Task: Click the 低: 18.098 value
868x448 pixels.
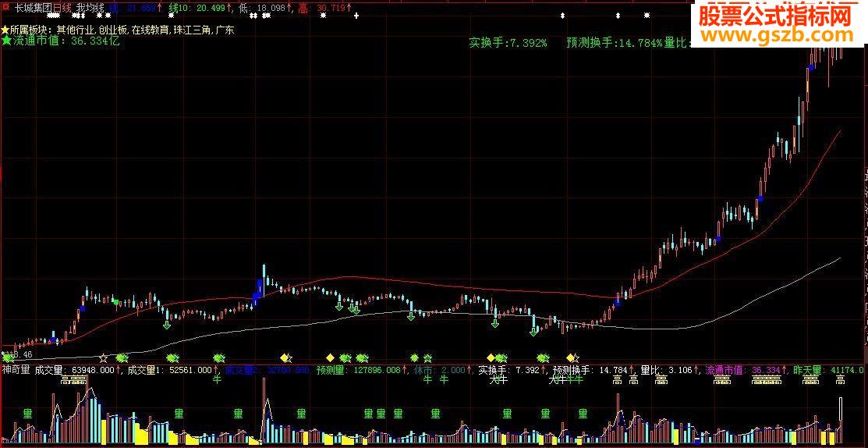Action: (264, 9)
